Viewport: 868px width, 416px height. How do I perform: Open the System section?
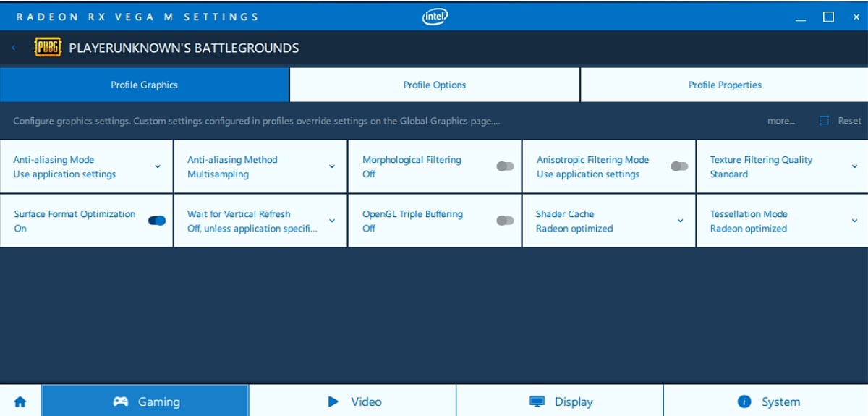click(766, 402)
